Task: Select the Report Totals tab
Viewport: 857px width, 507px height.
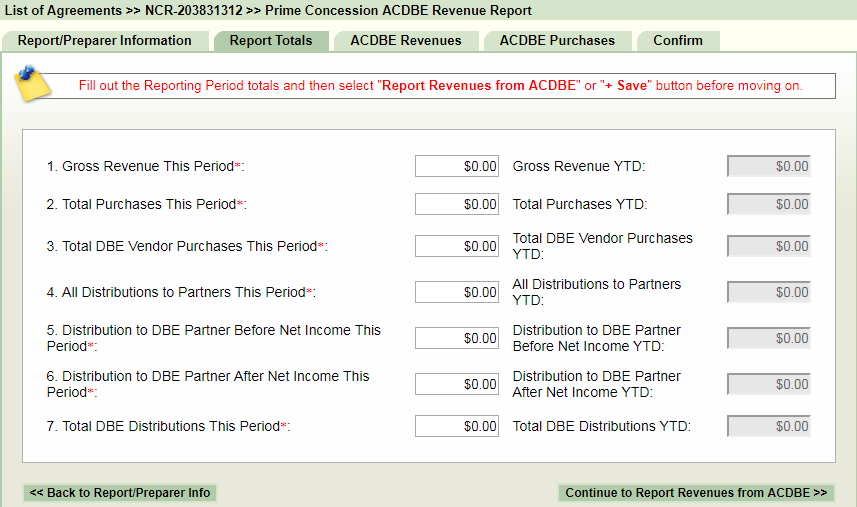Action: 271,41
